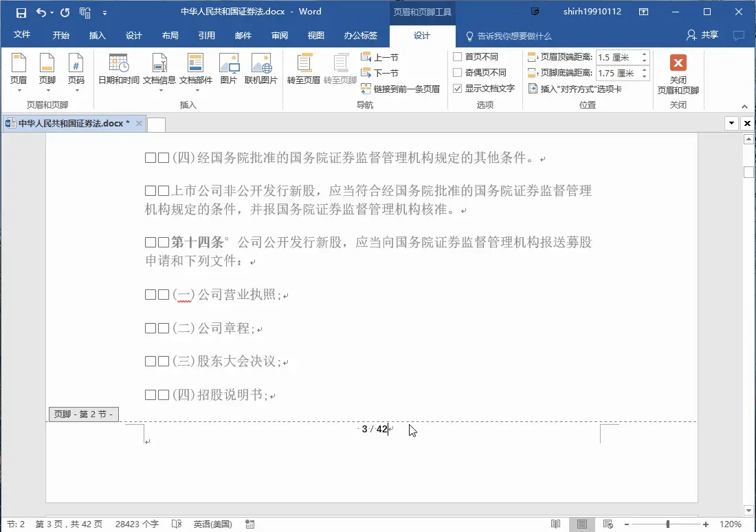The image size is (756, 532).
Task: Increase 页眉顶端距离 with up arrow
Action: coord(644,54)
